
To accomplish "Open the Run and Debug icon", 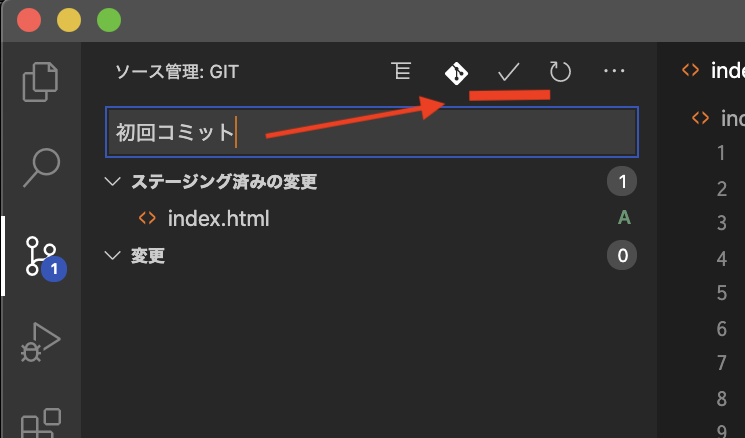I will (x=40, y=342).
